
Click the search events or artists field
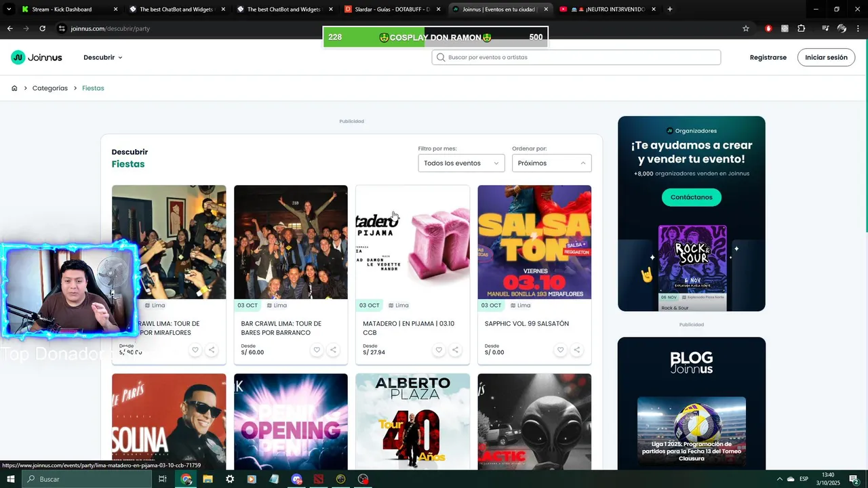(576, 58)
